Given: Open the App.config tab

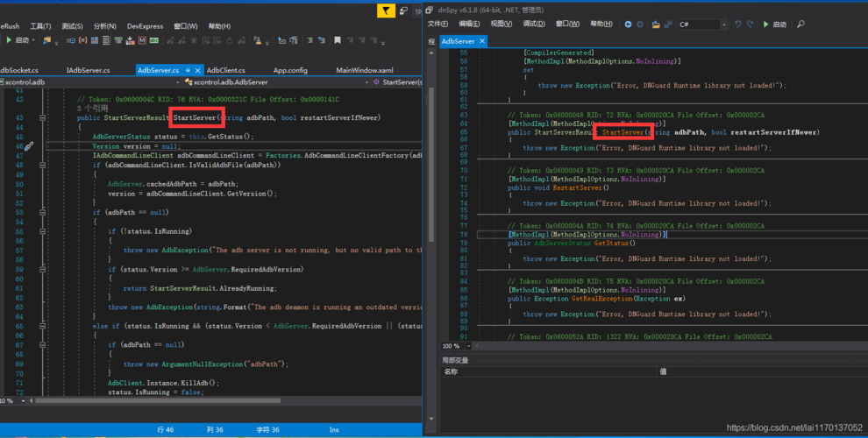Looking at the screenshot, I should pos(290,70).
